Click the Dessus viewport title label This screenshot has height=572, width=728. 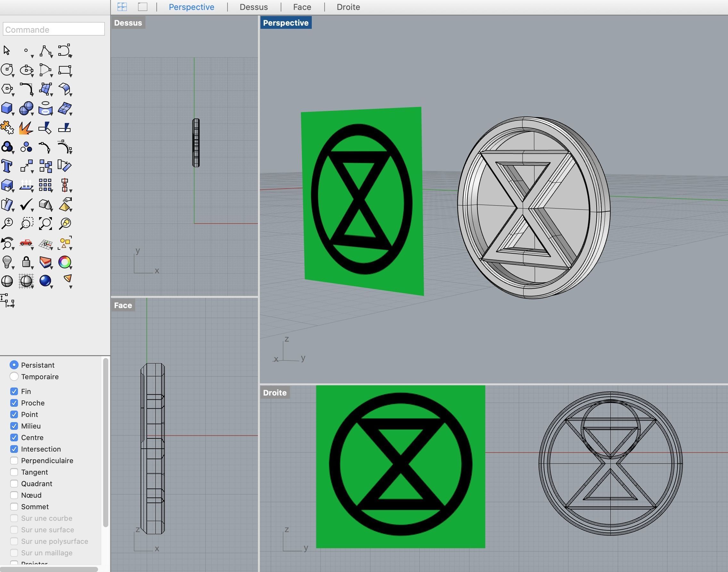point(128,23)
